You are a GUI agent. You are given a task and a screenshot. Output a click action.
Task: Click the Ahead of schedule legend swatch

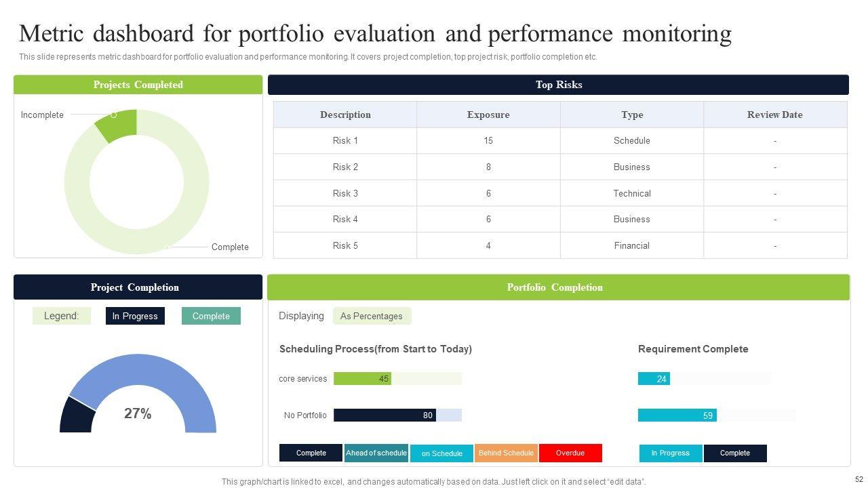pyautogui.click(x=376, y=453)
